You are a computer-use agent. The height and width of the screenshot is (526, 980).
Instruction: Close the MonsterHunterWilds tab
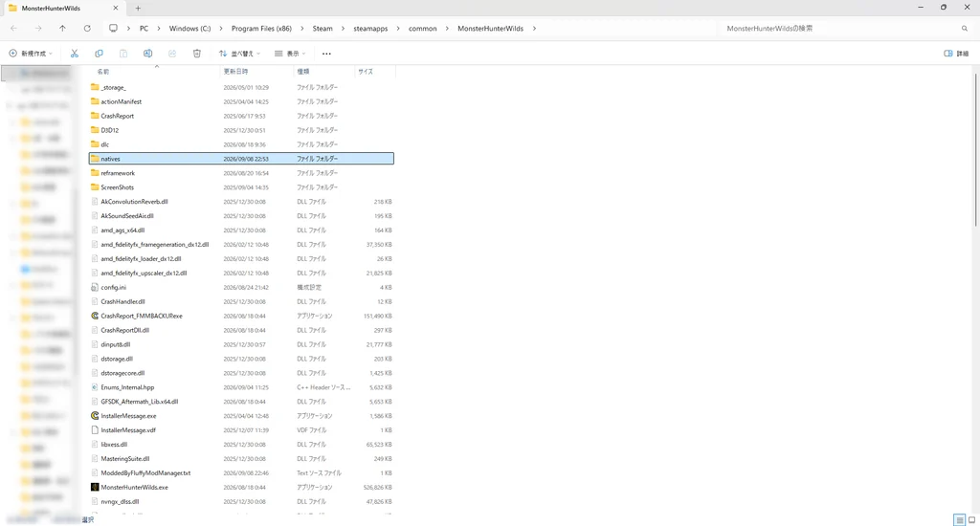pos(116,8)
